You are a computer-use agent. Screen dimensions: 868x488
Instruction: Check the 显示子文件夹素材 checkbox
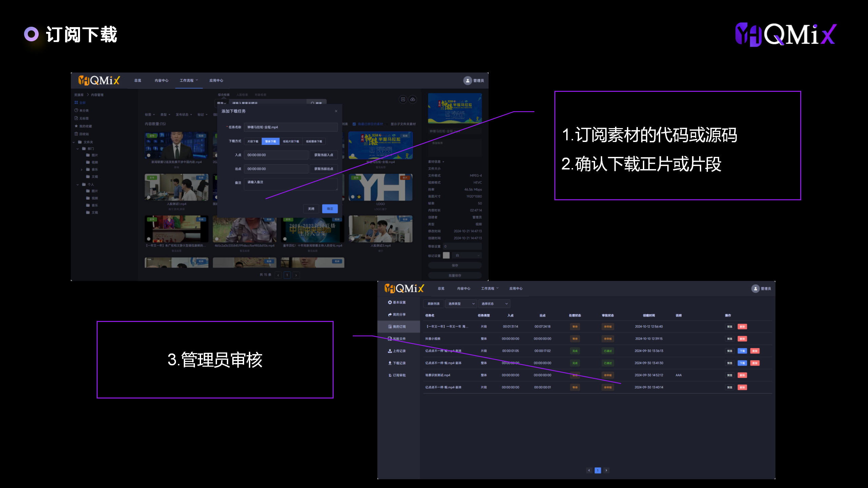point(387,124)
